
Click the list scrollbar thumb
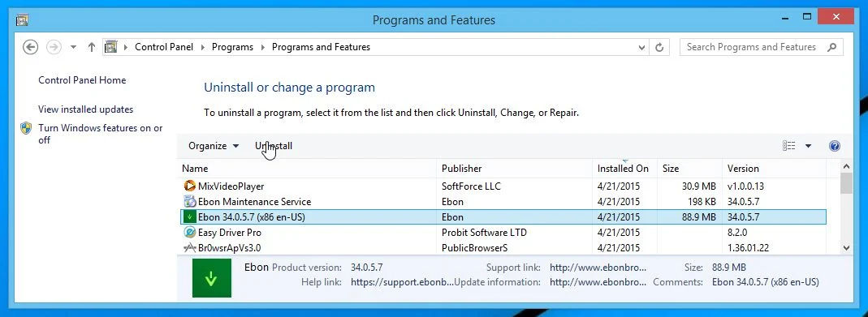pyautogui.click(x=846, y=183)
